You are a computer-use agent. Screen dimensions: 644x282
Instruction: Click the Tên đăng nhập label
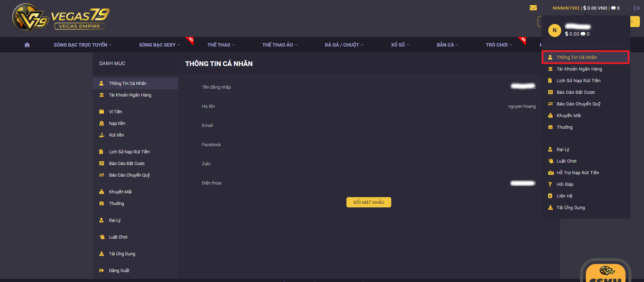[216, 87]
